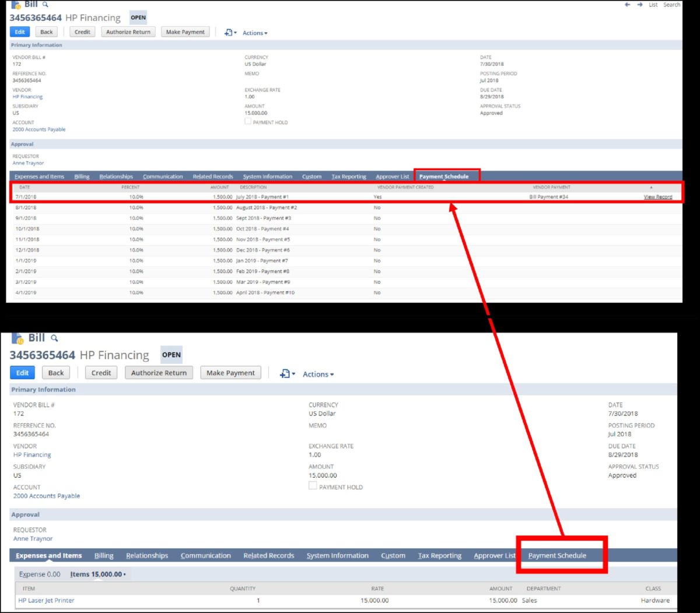The image size is (700, 613).
Task: Click the Bill record icon in enlarged view
Action: [17, 338]
